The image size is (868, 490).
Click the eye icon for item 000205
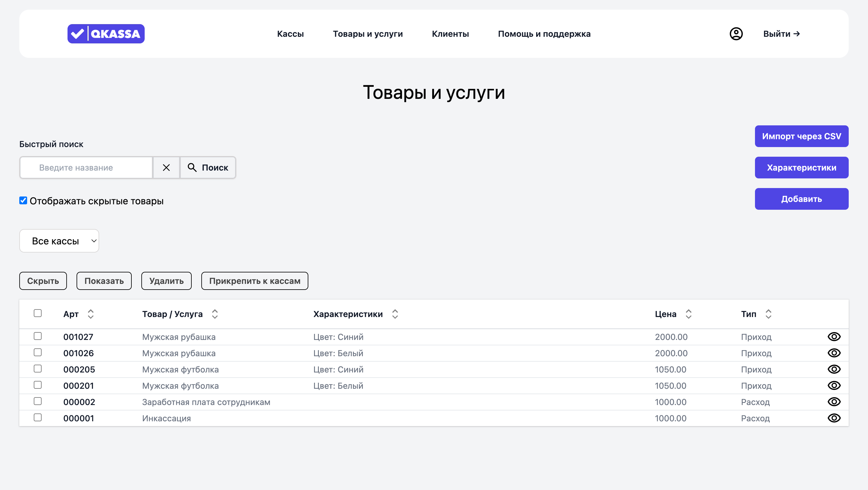[834, 369]
